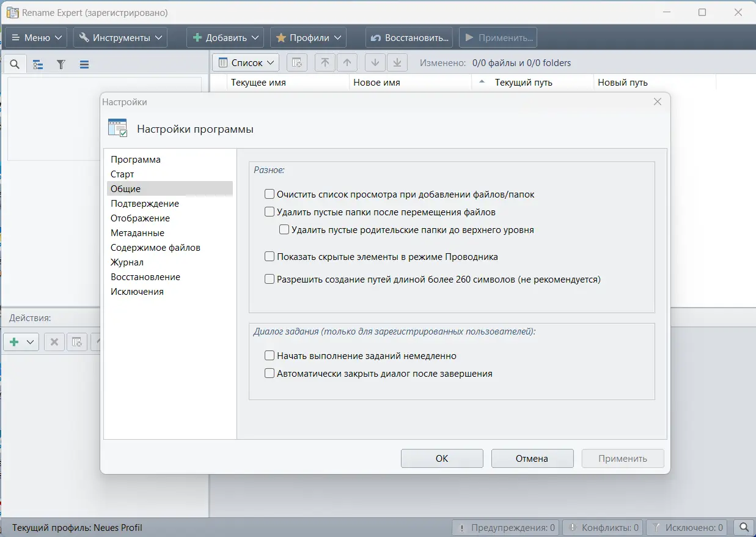Move item to bottom arrow icon
This screenshot has width=756, height=537.
pos(397,63)
